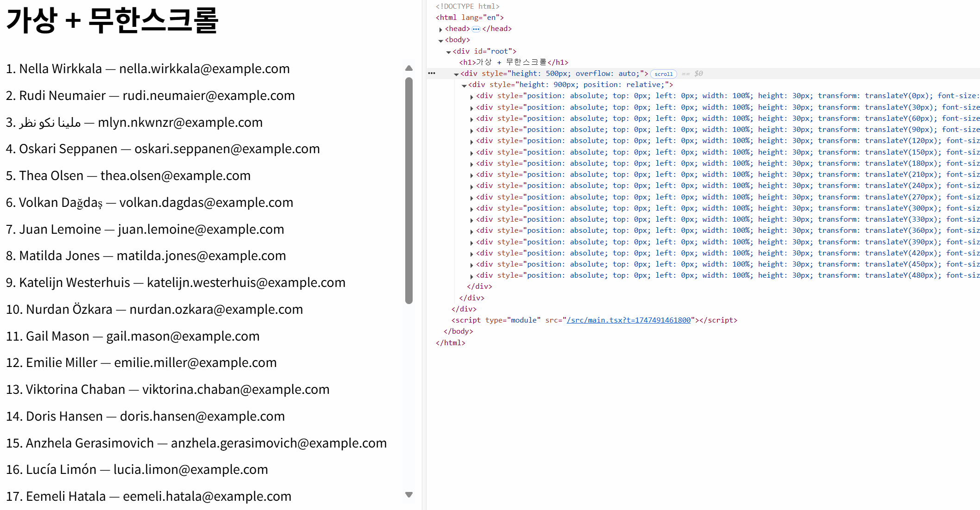Click the list scrollbar up arrow
980x510 pixels.
click(409, 68)
